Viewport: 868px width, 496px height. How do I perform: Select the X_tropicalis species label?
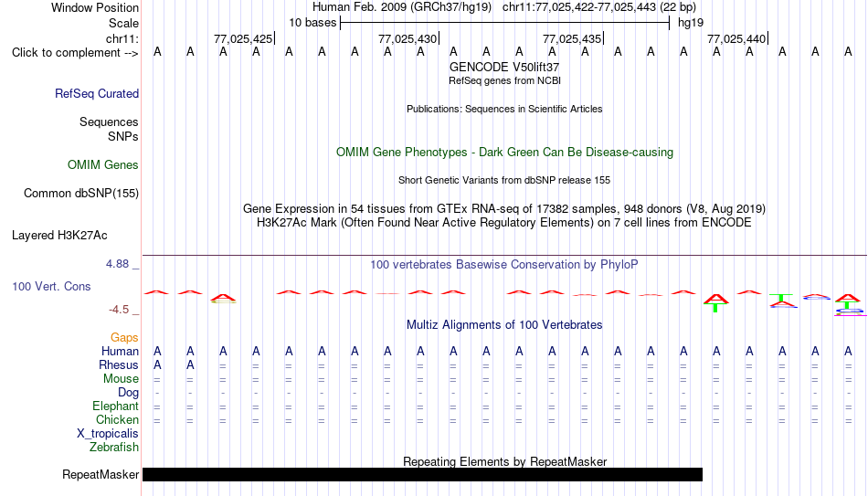coord(108,434)
